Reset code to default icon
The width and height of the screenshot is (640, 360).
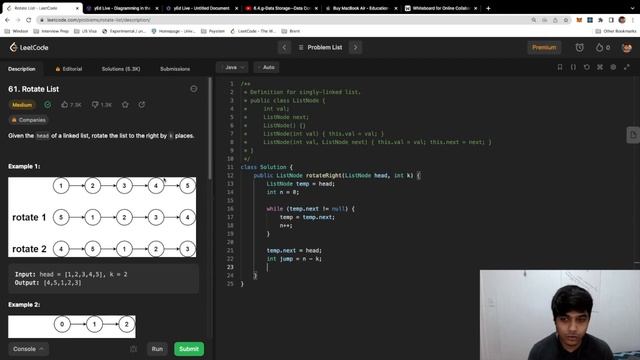[587, 67]
